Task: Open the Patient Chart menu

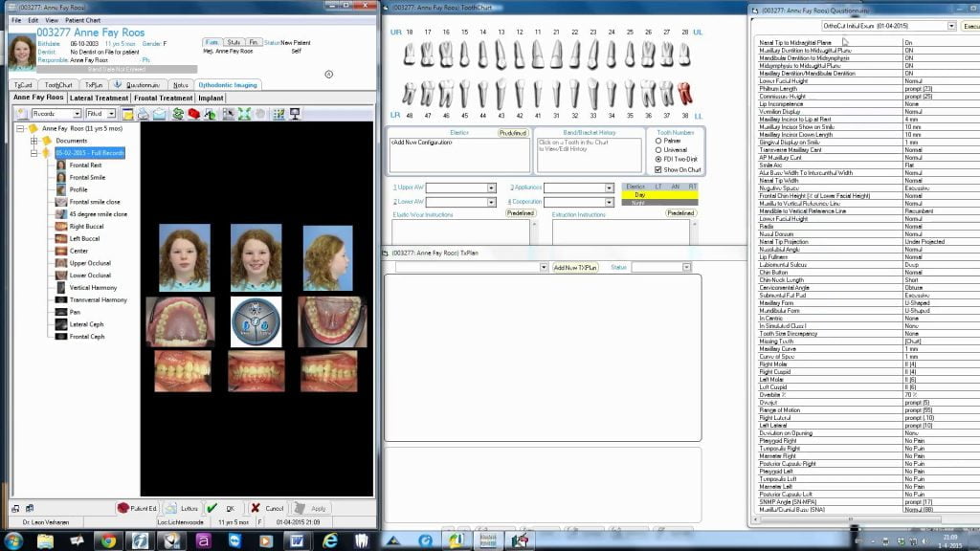Action: point(83,20)
